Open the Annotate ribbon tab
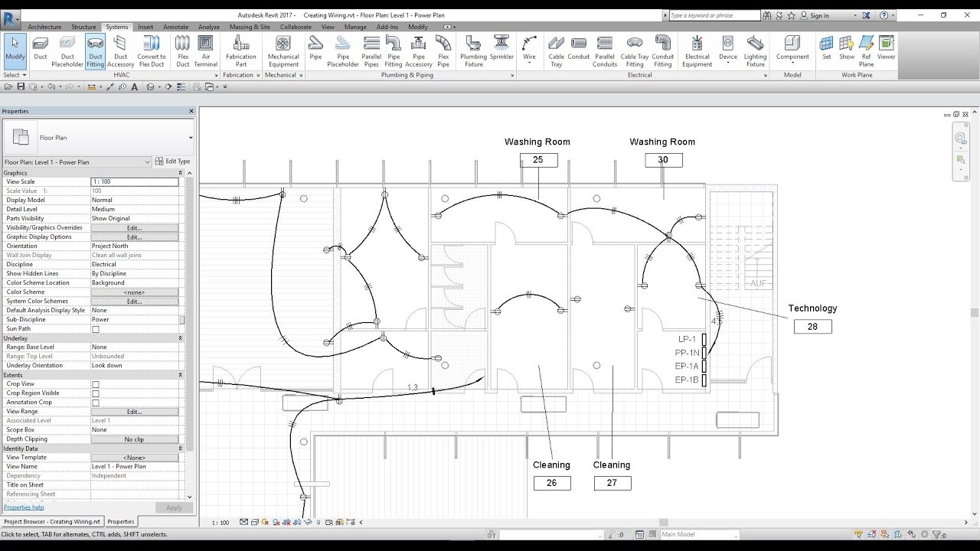Viewport: 980px width, 551px height. pyautogui.click(x=175, y=27)
